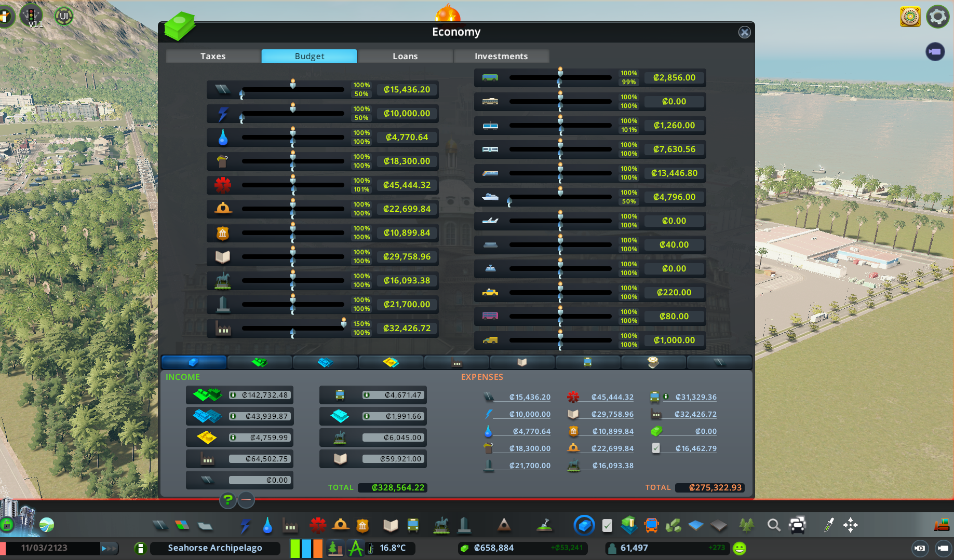The width and height of the screenshot is (954, 560).
Task: Toggle free camera mode button
Action: tap(943, 548)
